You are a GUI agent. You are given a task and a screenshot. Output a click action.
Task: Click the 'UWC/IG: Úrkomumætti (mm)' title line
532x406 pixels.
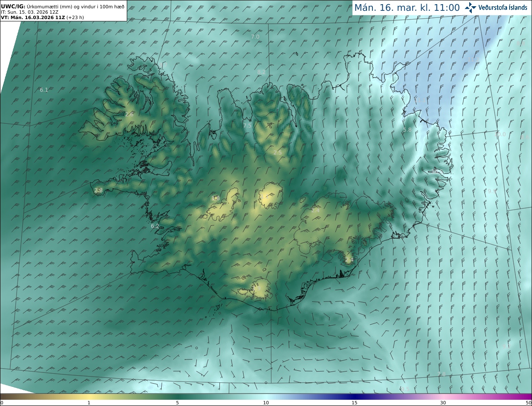62,7
